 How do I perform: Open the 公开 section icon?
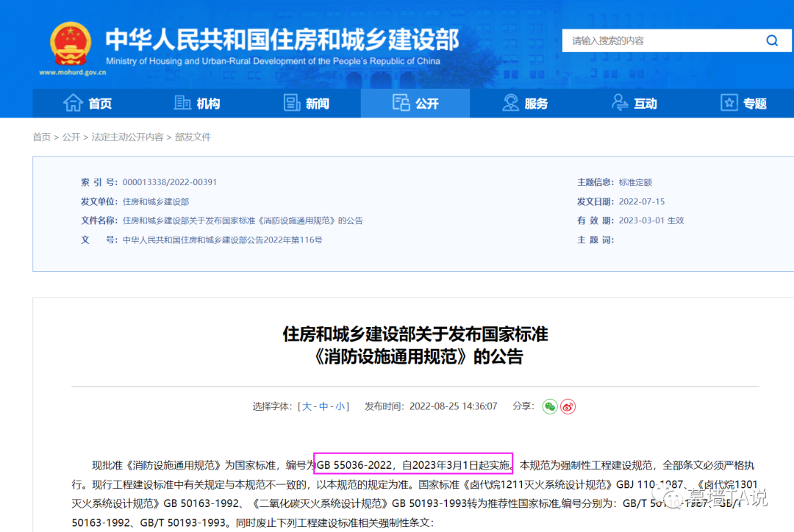(x=401, y=103)
